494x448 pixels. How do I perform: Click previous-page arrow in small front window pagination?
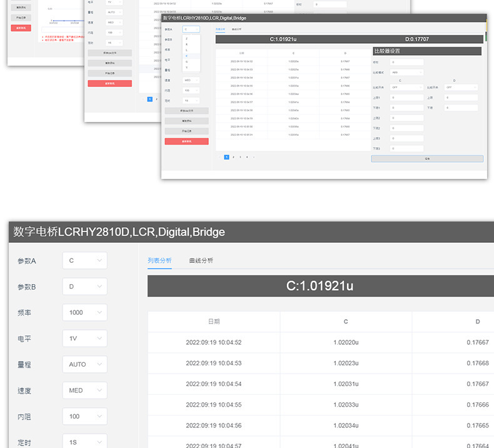[219, 157]
